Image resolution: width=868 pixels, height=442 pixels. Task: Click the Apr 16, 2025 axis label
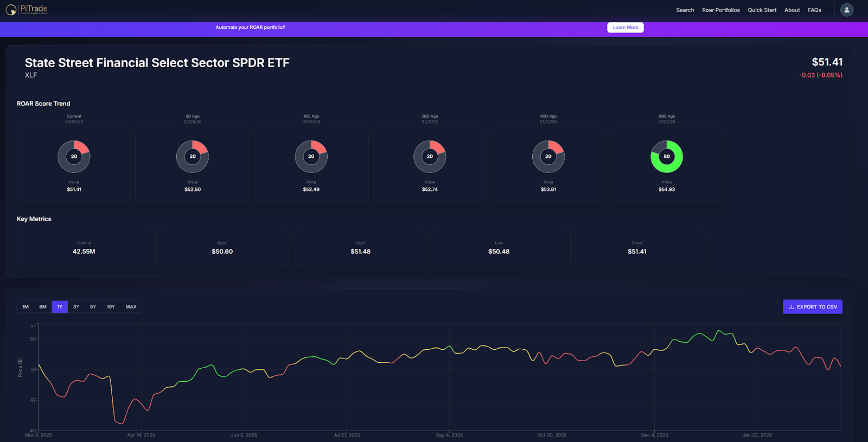141,435
